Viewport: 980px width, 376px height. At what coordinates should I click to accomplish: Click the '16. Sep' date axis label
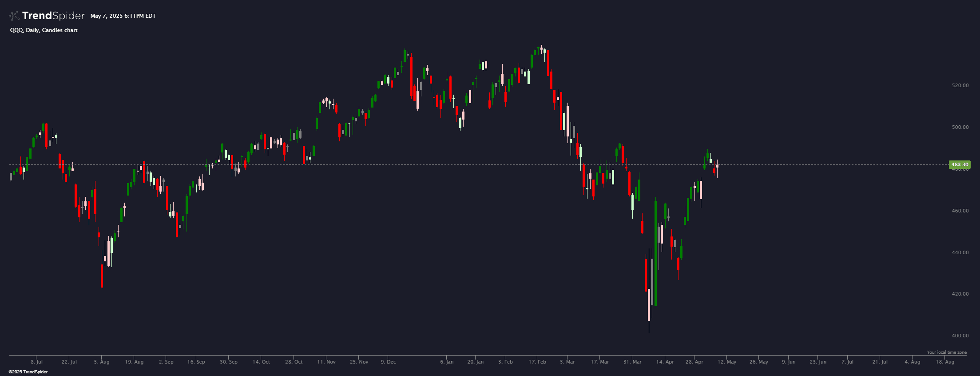[196, 362]
